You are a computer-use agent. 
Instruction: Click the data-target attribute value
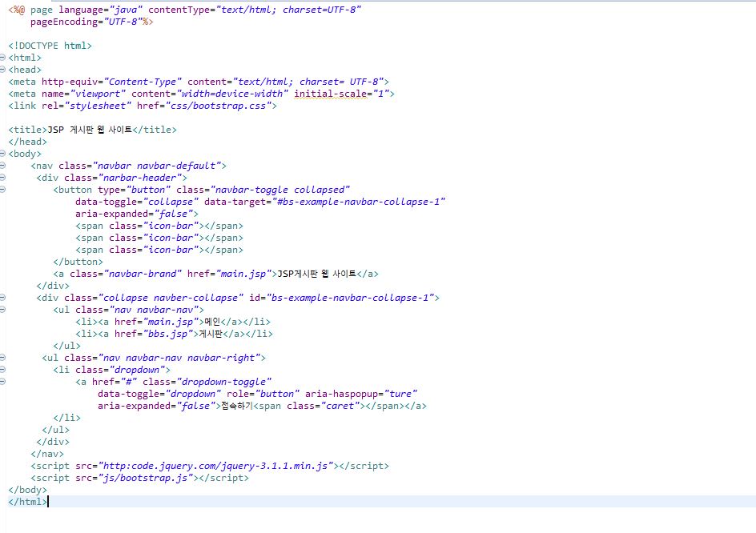tap(358, 202)
